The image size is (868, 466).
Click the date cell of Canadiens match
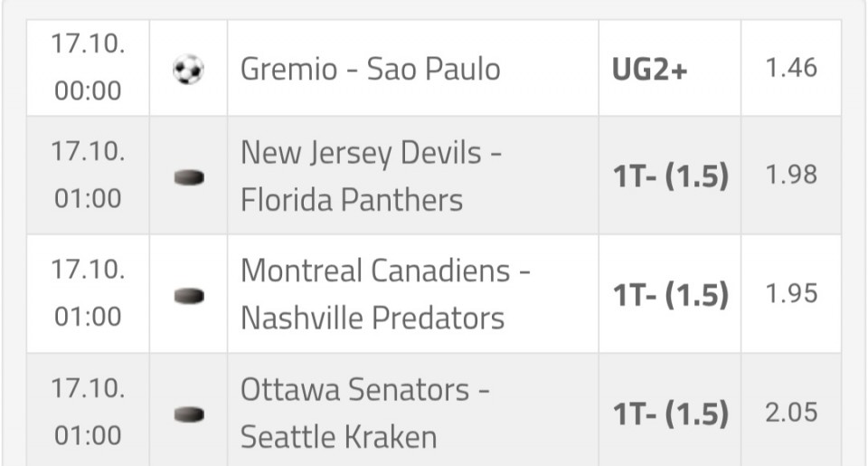coord(88,294)
